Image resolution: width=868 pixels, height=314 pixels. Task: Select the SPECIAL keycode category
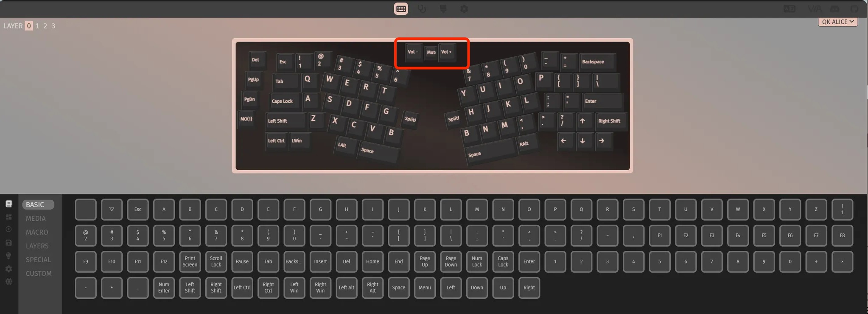tap(38, 260)
